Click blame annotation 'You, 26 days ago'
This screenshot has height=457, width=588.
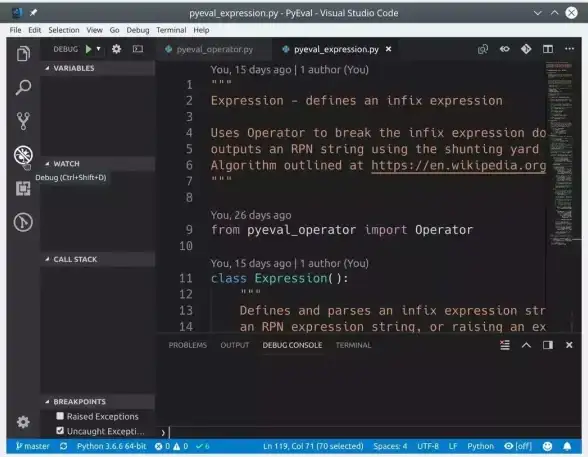(x=250, y=215)
